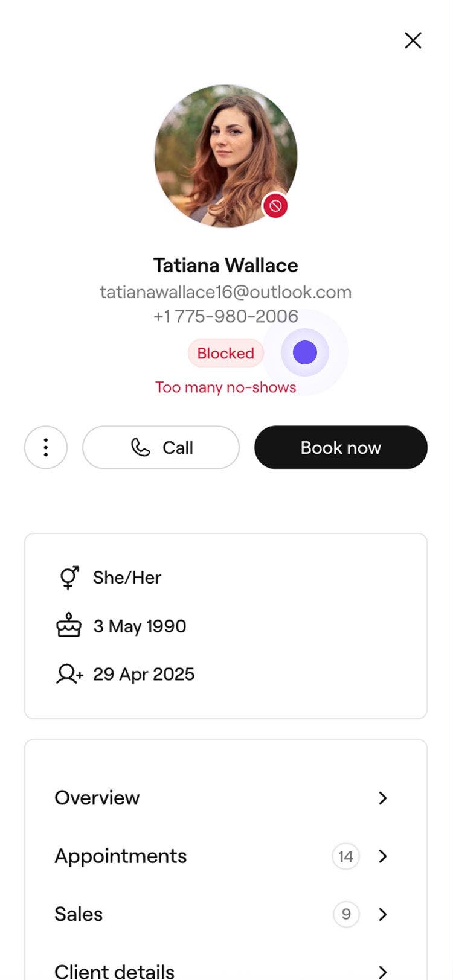
Task: Click the purple hotspot dot
Action: 305,352
